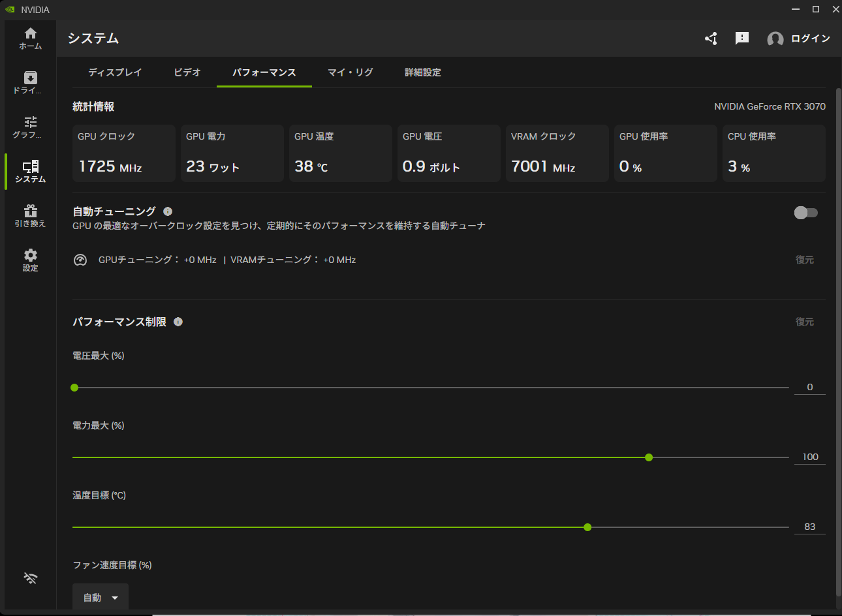Click the 電力最大 slider handle
Viewport: 842px width, 616px height.
649,457
